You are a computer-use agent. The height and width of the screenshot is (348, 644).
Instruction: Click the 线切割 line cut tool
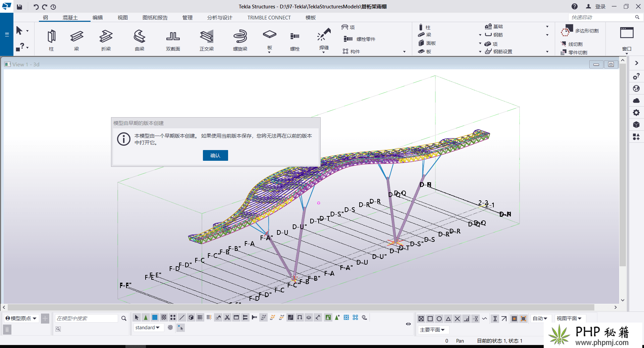click(x=572, y=44)
